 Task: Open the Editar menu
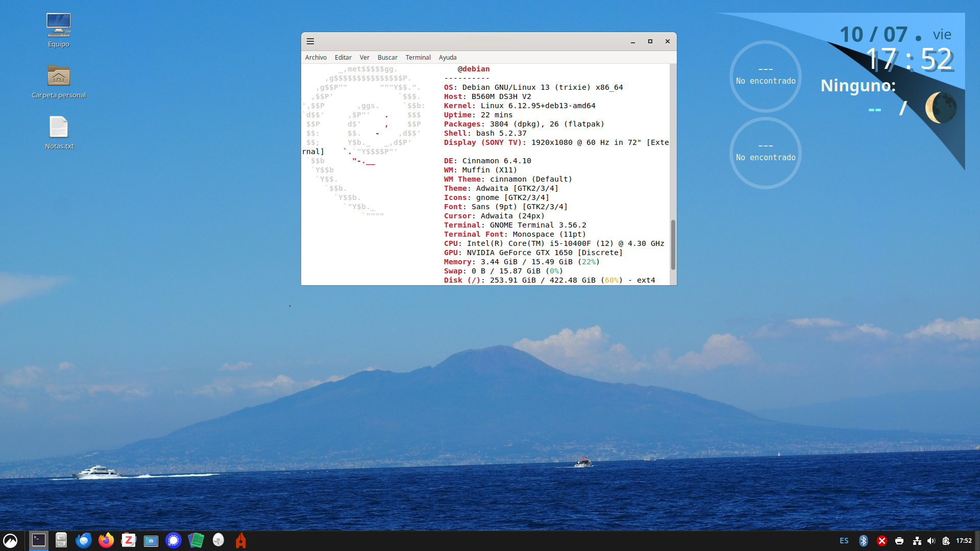click(x=343, y=58)
